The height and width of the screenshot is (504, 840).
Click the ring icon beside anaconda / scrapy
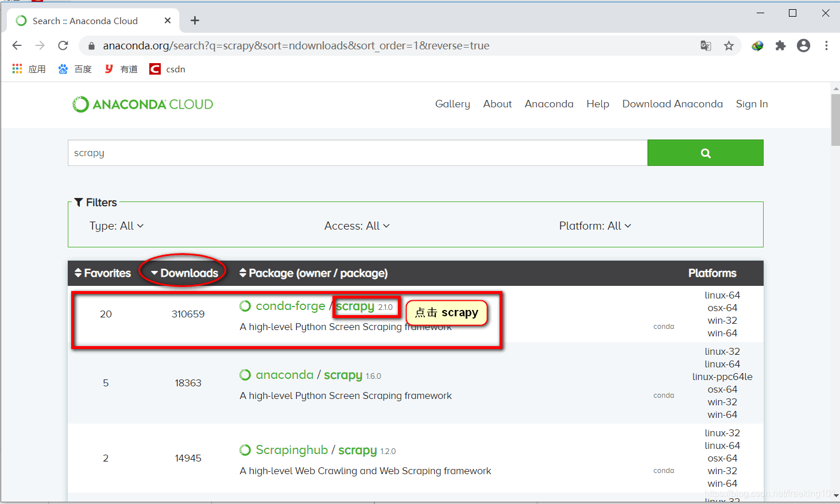point(245,375)
